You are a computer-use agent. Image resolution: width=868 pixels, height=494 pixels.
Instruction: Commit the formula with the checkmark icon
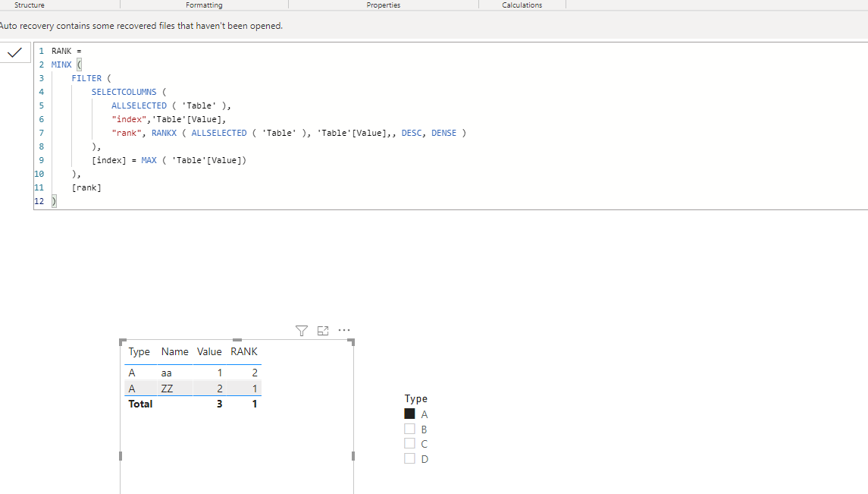(x=15, y=52)
